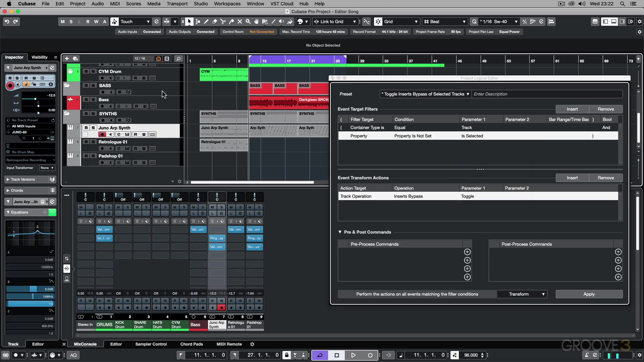Open the Toggle Inserts Bypass preset dropdown
Viewport: 644px width, 362px height.
tap(425, 94)
